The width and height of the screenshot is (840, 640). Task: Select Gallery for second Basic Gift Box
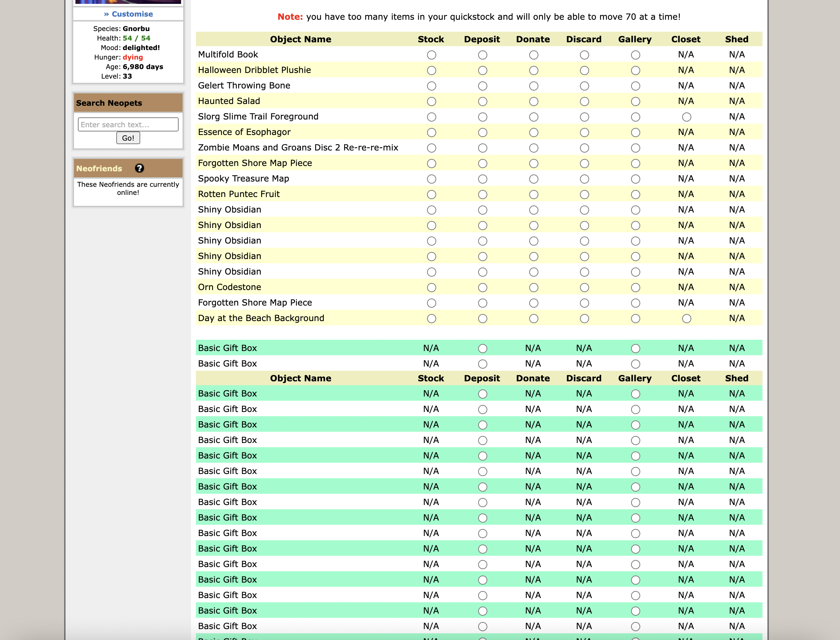(635, 364)
